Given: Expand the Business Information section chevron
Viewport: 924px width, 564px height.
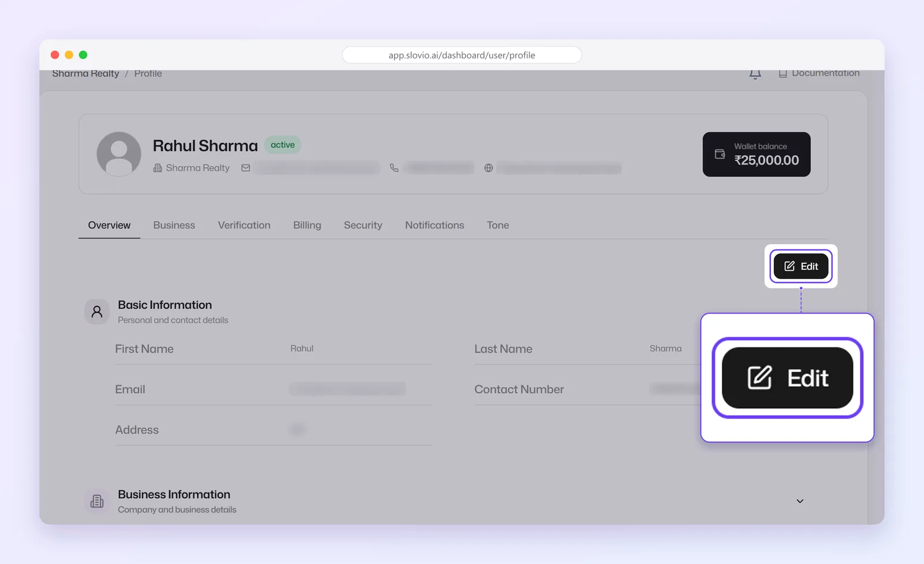Looking at the screenshot, I should pos(800,501).
